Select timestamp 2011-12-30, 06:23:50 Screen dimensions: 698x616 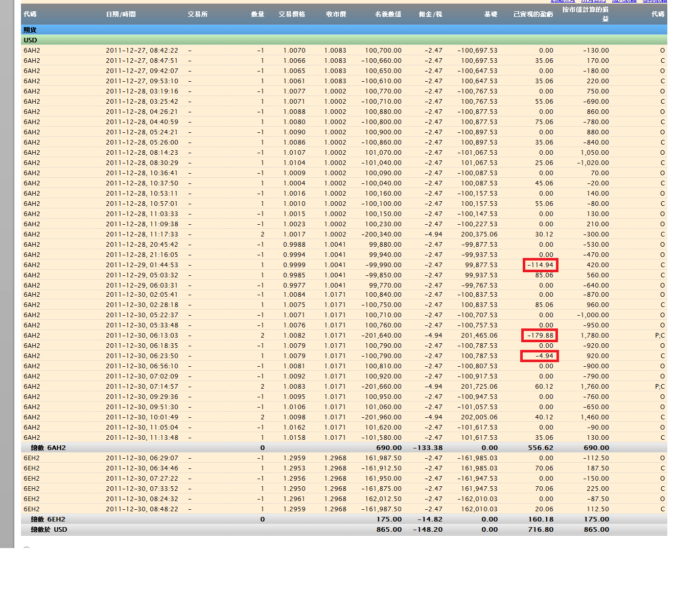tap(142, 356)
